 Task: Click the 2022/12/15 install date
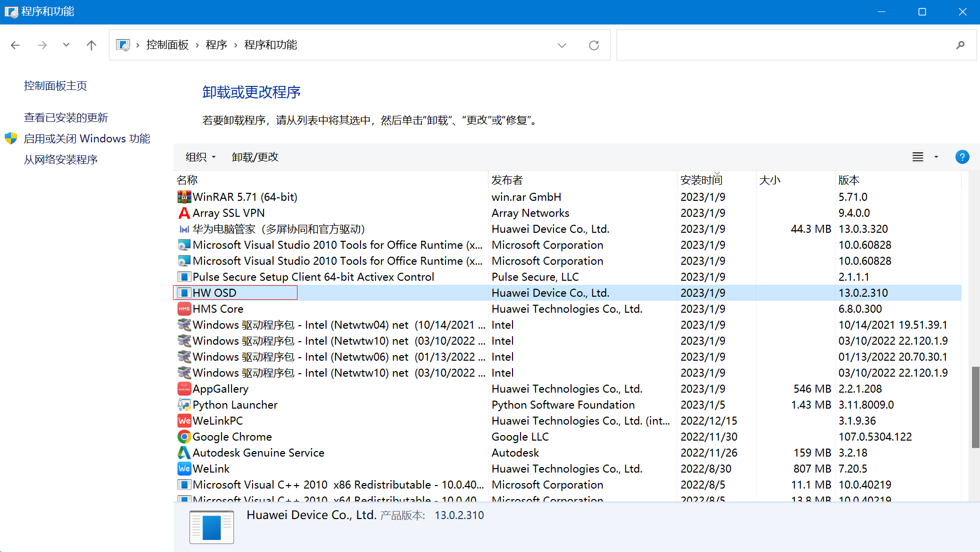coord(709,421)
